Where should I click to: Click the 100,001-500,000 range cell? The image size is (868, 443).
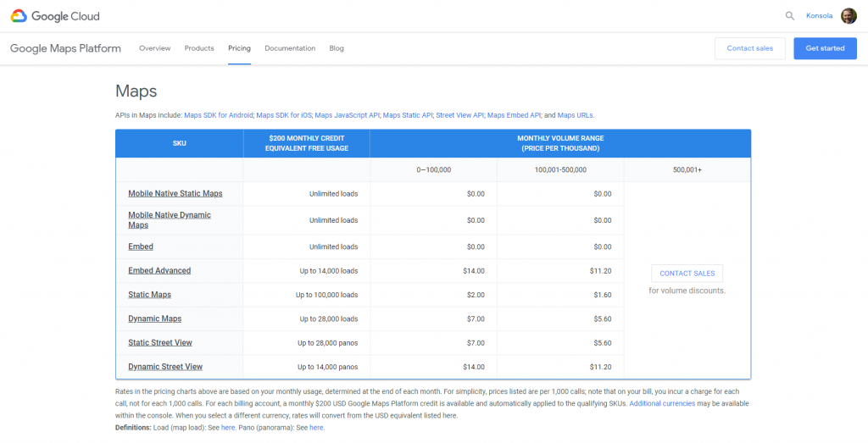[x=561, y=169]
